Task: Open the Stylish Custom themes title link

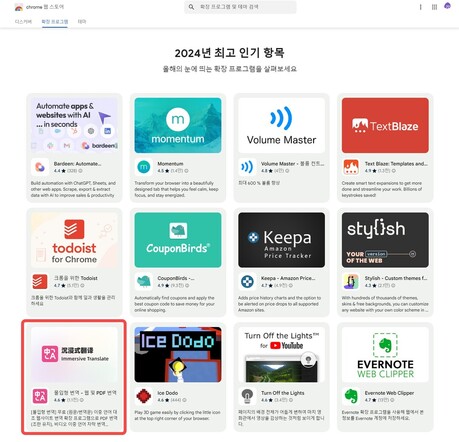Action: (x=396, y=278)
